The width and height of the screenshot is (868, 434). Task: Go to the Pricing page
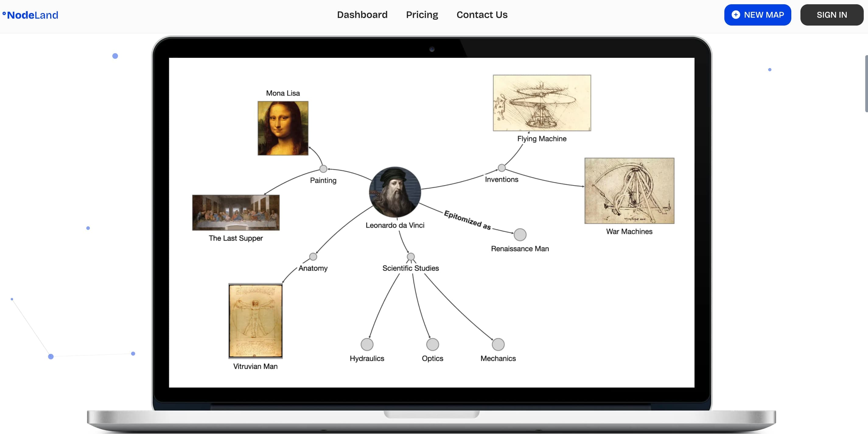coord(422,15)
